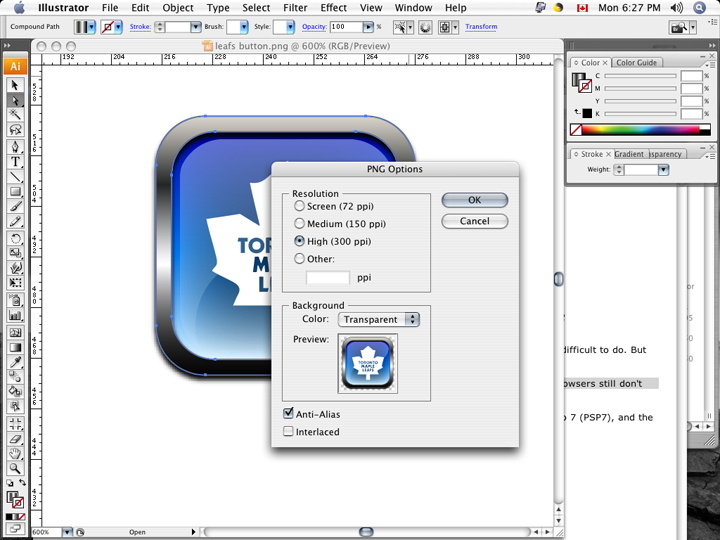Select the Direct Selection tool
Image resolution: width=720 pixels, height=540 pixels.
click(15, 101)
